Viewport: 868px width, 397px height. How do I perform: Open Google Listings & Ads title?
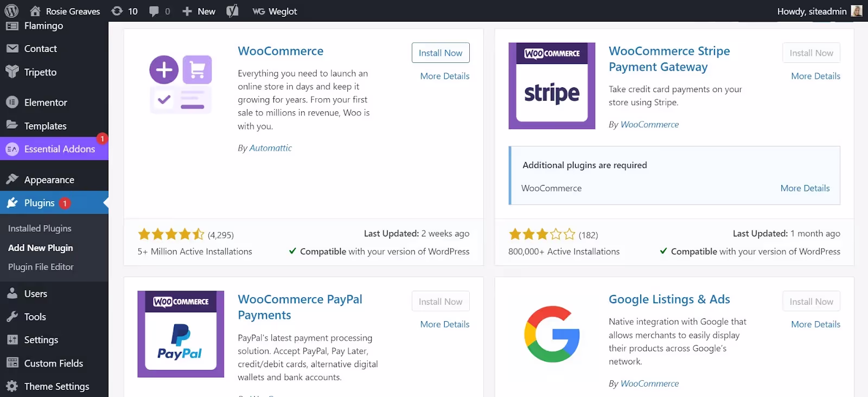669,299
